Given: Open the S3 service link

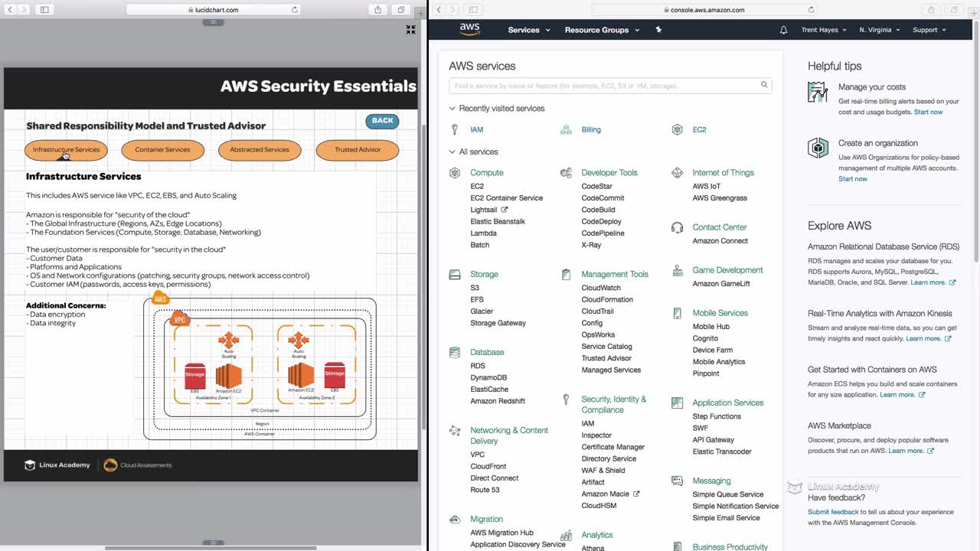Looking at the screenshot, I should pyautogui.click(x=475, y=288).
